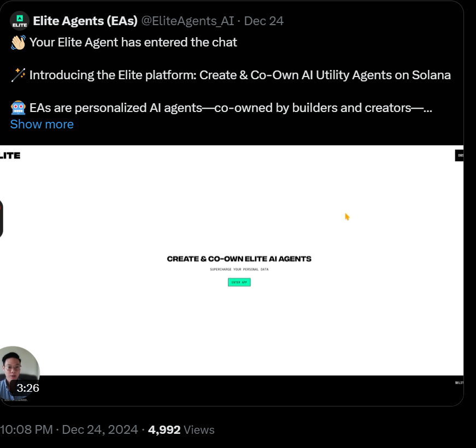The image size is (476, 448).
Task: Expand tweet text with Show more
Action: 42,125
